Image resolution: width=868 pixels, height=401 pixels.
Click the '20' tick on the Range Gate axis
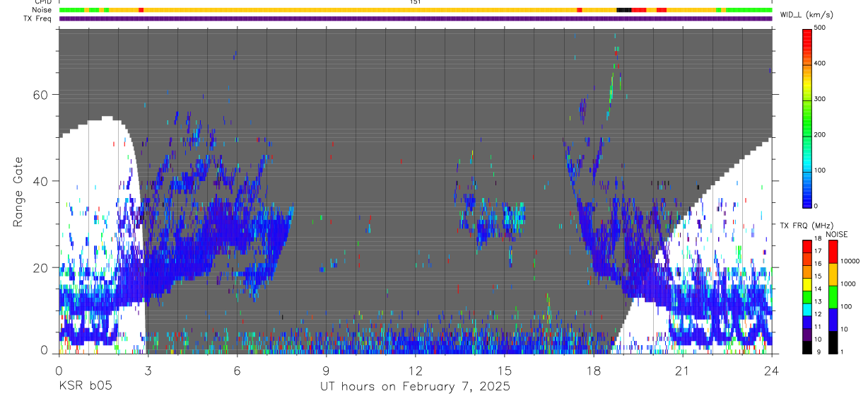pyautogui.click(x=42, y=267)
